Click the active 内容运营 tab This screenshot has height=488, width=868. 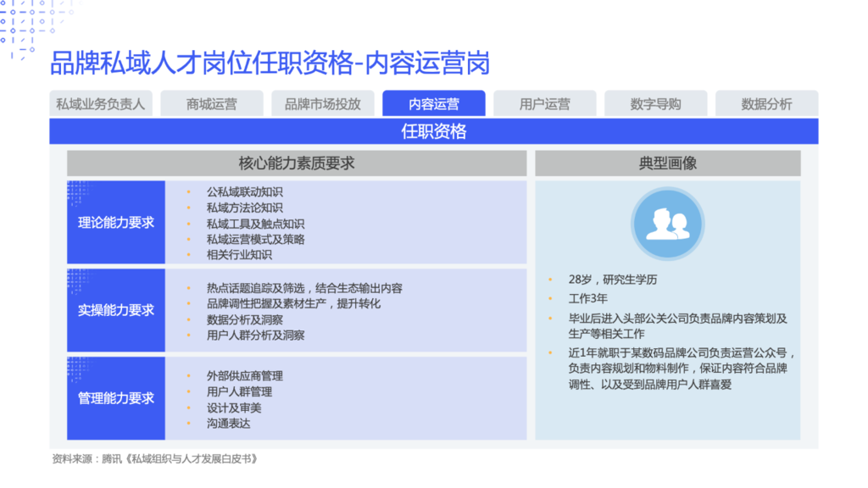434,103
